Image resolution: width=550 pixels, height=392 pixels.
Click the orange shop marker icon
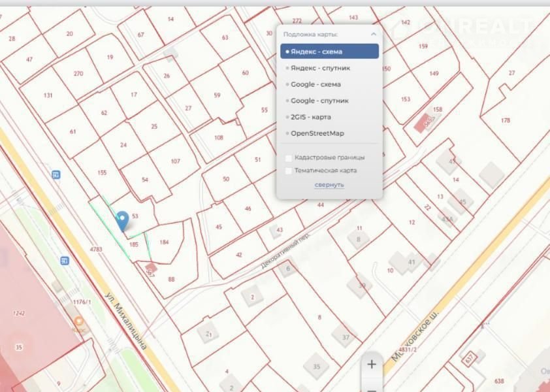coord(79,322)
